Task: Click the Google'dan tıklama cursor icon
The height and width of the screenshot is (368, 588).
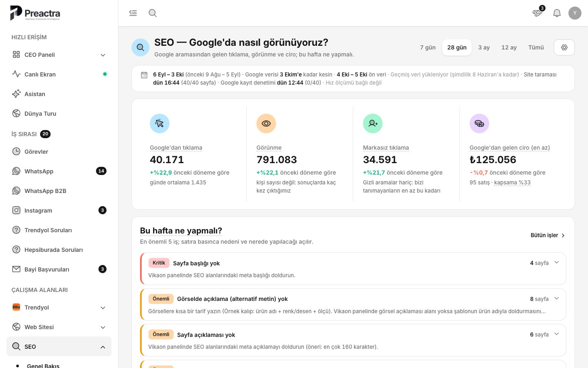Action: point(160,123)
